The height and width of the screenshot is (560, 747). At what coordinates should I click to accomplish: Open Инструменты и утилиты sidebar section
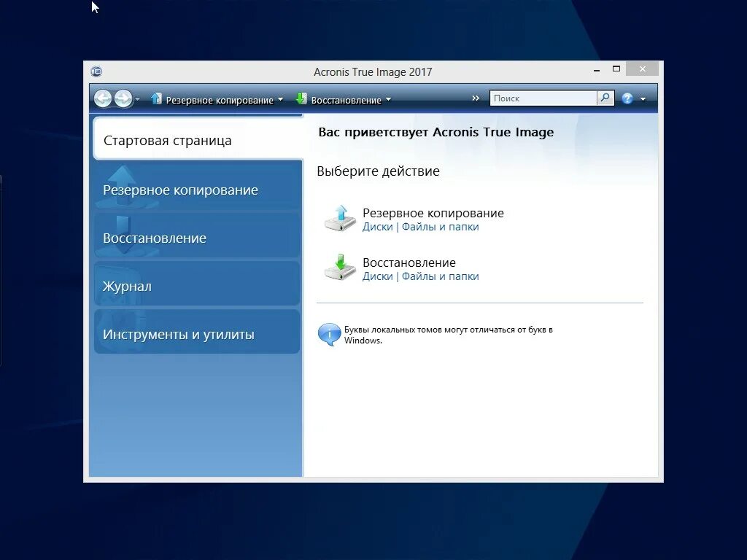click(x=197, y=332)
